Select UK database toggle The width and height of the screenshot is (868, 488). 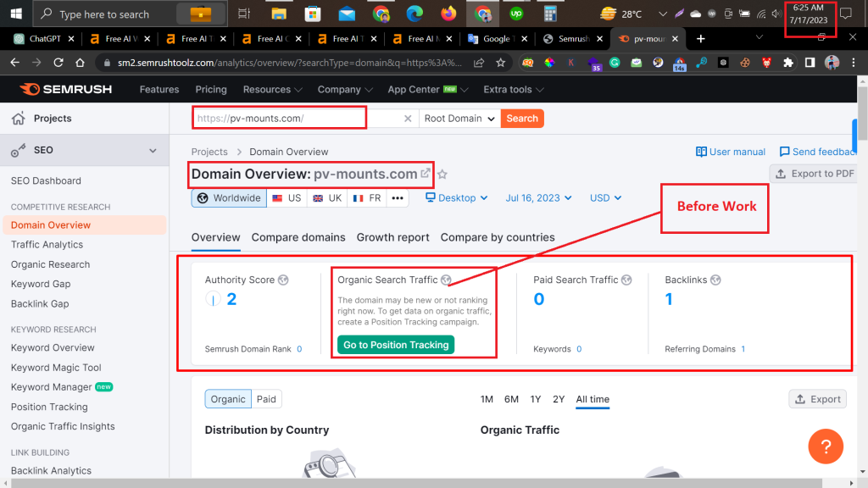(x=327, y=198)
